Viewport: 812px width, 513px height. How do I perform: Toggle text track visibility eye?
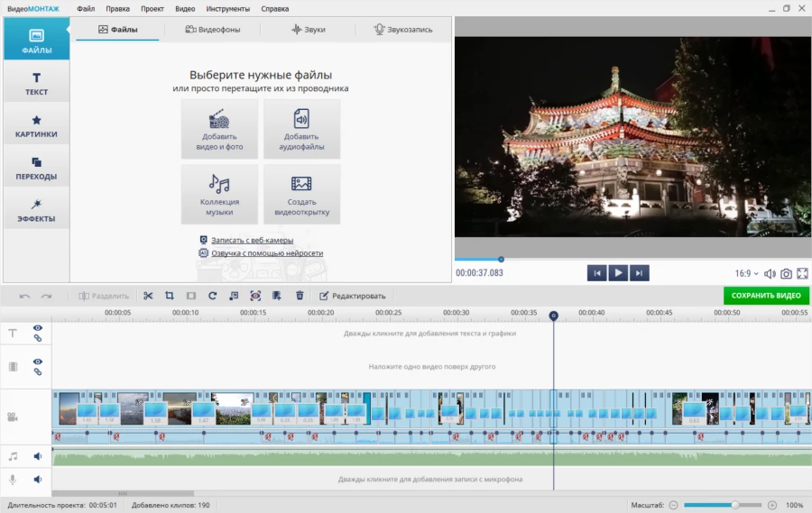coord(38,327)
